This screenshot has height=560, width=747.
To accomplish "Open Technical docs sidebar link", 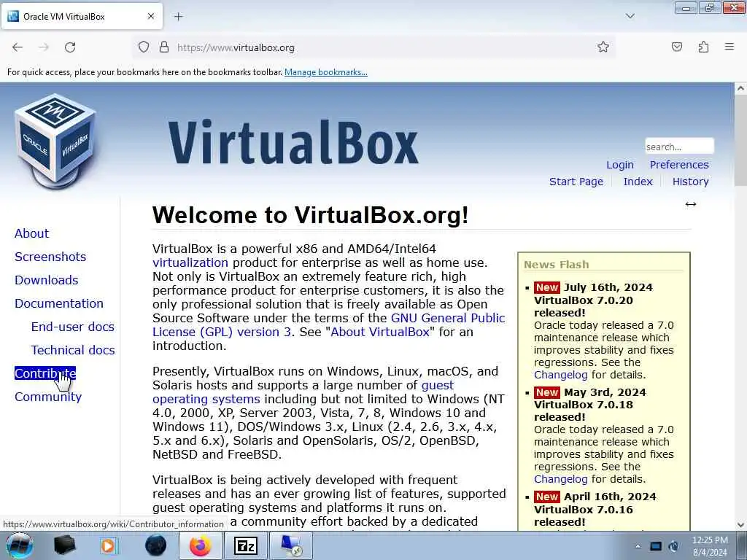I will (x=72, y=350).
